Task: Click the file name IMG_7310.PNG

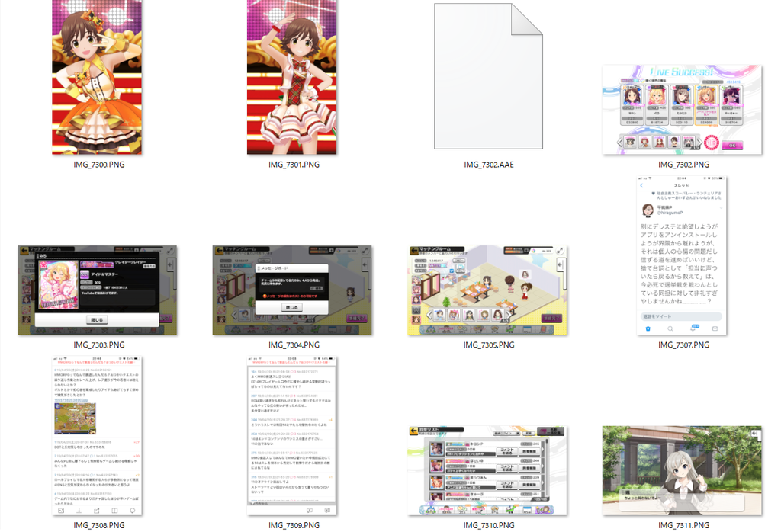Action: 489,526
